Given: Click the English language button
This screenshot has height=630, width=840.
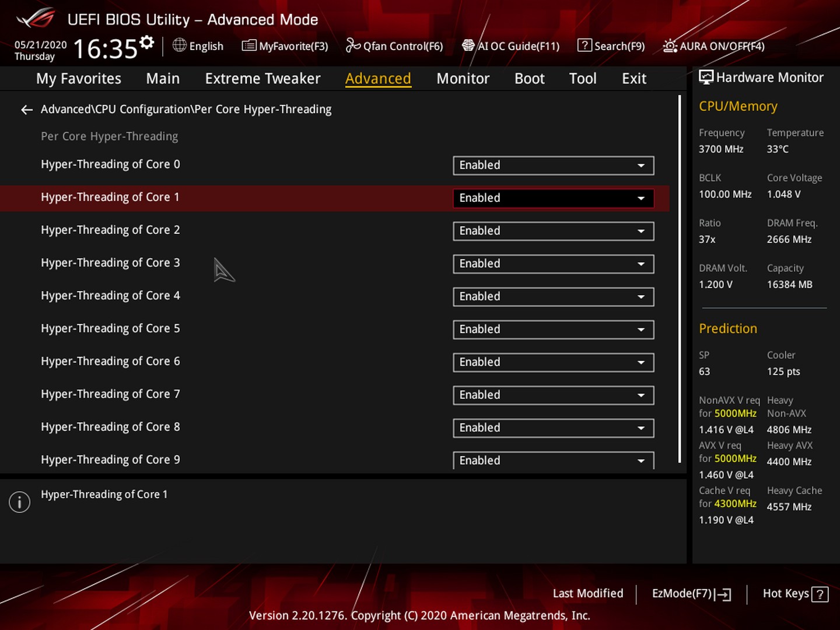Looking at the screenshot, I should tap(198, 45).
